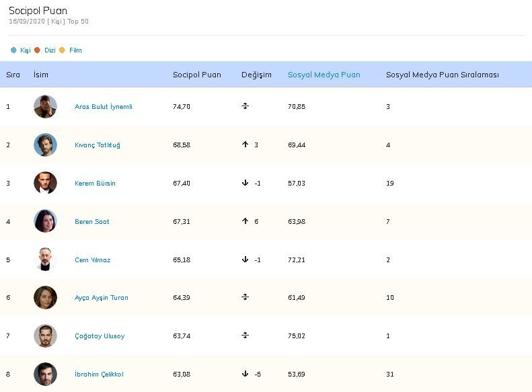Click the Sıra column header
This screenshot has height=392, width=532.
click(x=13, y=75)
